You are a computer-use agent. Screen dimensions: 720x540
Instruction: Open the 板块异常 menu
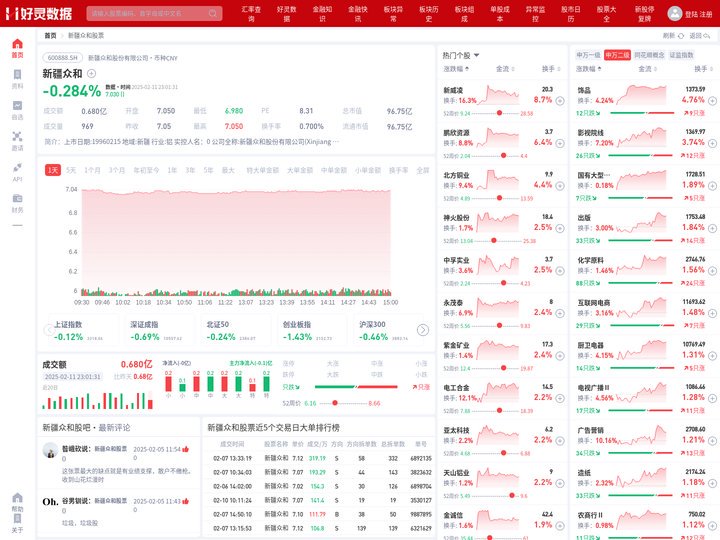pos(394,14)
